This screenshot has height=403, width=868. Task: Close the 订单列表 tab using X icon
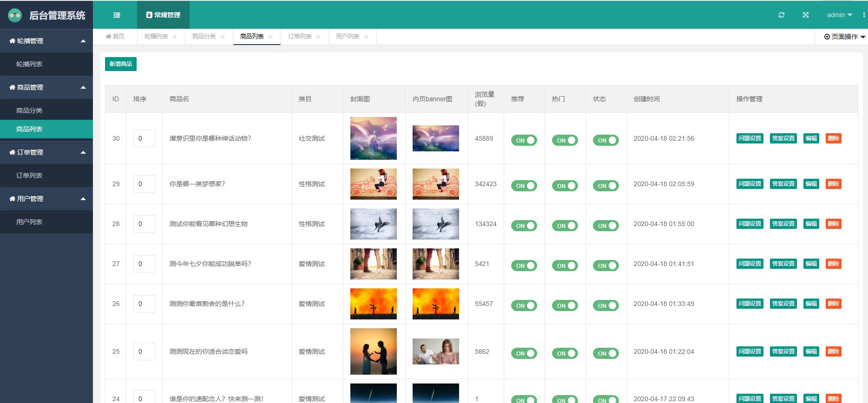pos(318,37)
